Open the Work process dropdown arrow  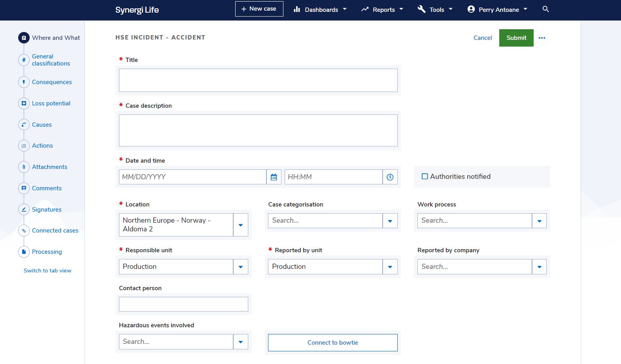539,221
